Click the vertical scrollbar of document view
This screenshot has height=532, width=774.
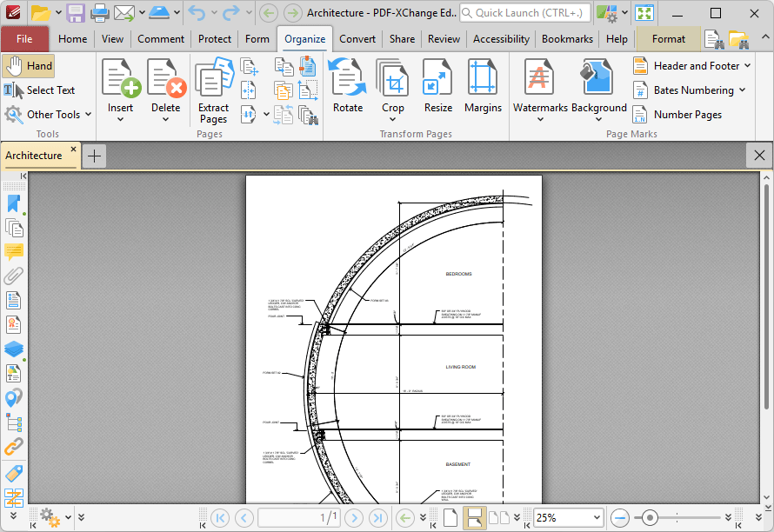(x=766, y=296)
